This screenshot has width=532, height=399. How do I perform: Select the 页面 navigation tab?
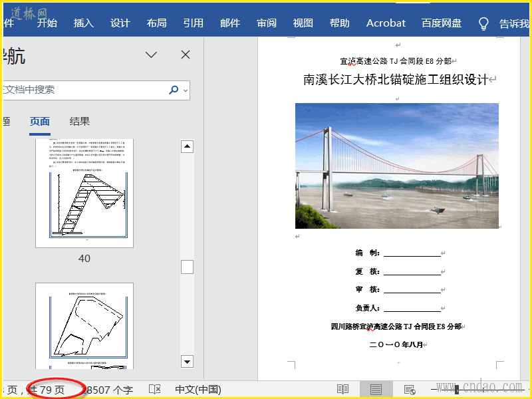(x=40, y=122)
